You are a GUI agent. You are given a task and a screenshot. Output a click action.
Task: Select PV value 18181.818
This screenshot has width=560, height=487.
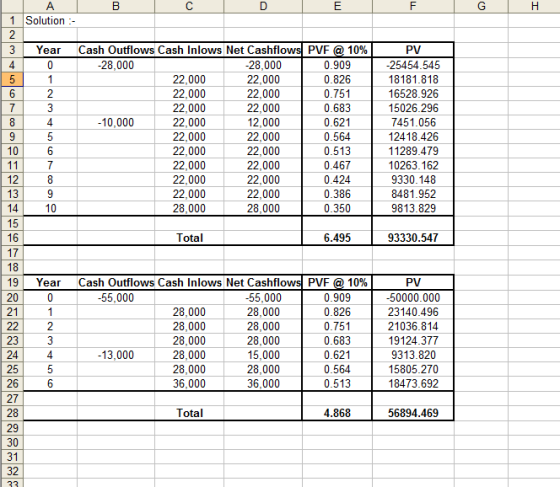(413, 79)
